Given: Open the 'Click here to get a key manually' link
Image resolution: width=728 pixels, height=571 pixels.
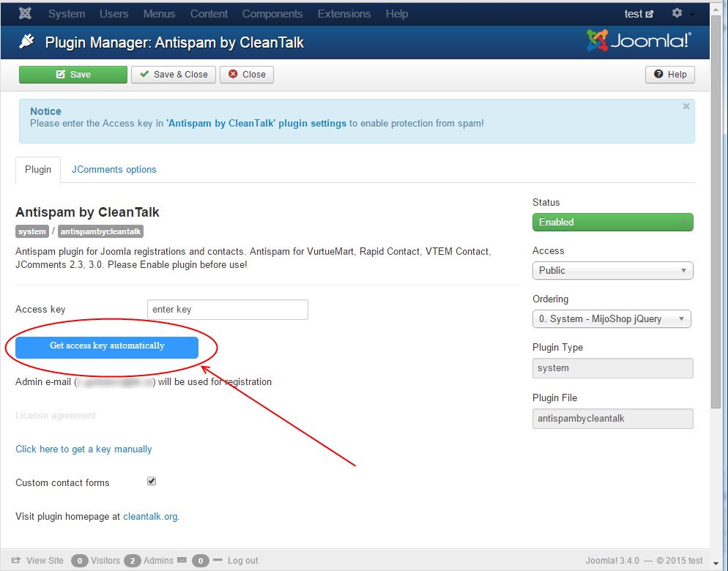Looking at the screenshot, I should (x=83, y=449).
